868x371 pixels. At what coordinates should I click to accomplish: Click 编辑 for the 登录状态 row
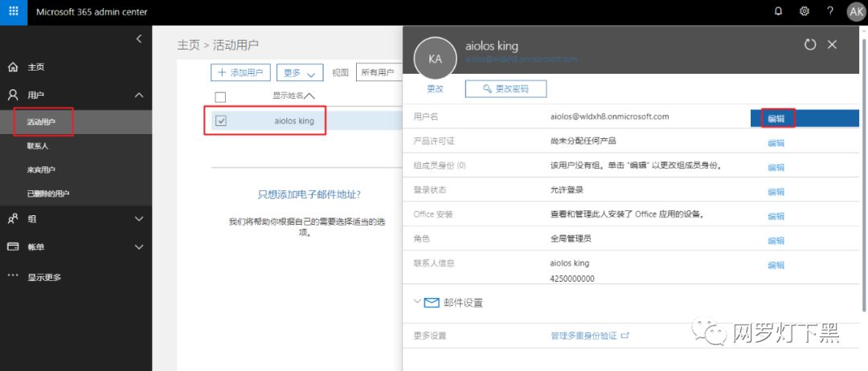pos(776,191)
